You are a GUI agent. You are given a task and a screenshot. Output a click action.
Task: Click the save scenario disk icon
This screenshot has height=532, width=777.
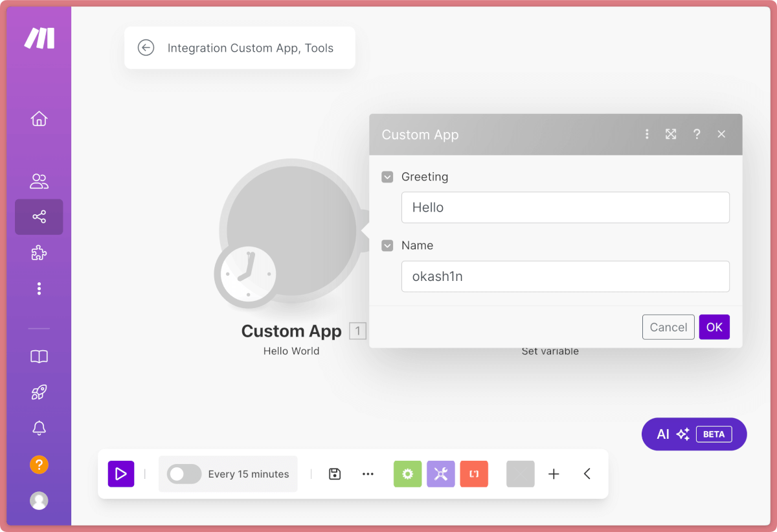point(335,474)
